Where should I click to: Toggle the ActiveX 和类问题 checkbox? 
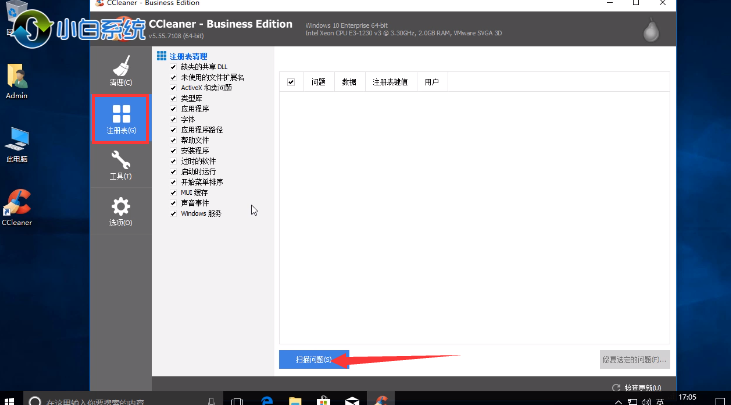(x=173, y=86)
